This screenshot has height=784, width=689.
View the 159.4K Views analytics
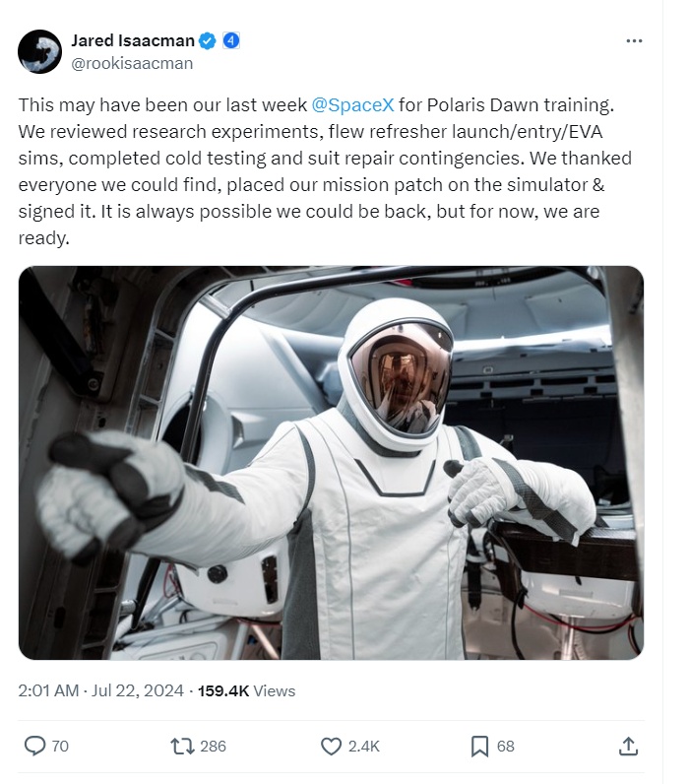coord(246,690)
